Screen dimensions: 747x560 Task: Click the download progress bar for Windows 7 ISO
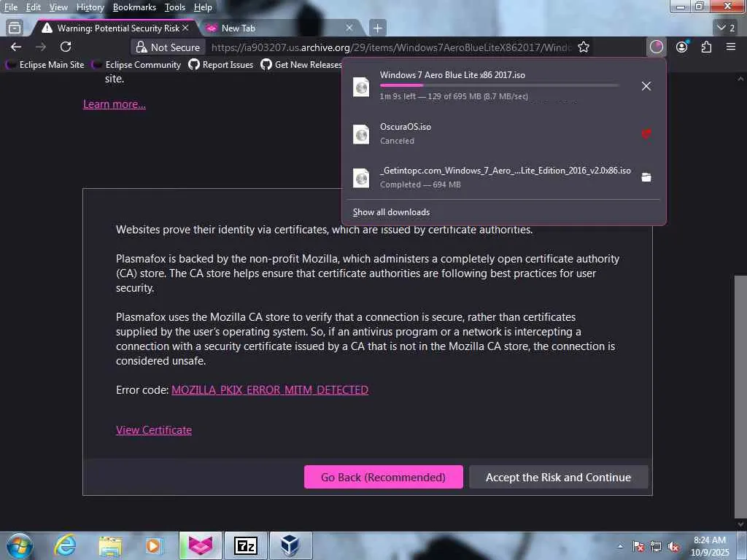pyautogui.click(x=499, y=85)
